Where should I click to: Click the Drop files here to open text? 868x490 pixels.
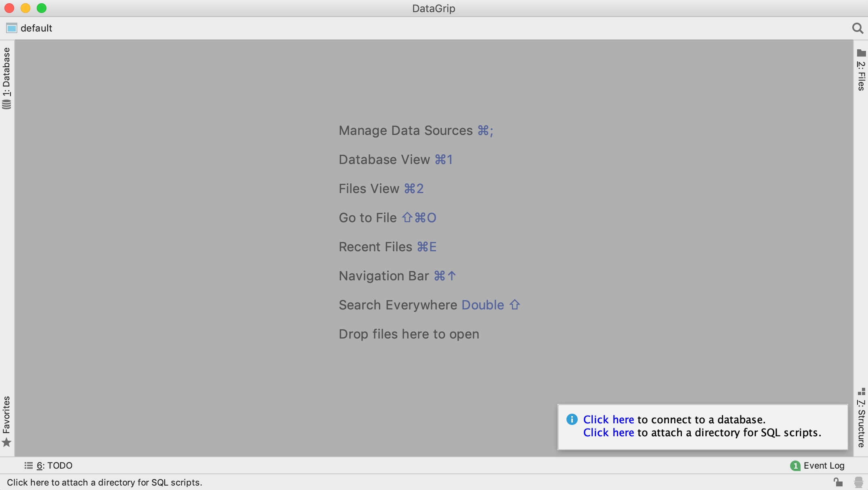coord(409,334)
